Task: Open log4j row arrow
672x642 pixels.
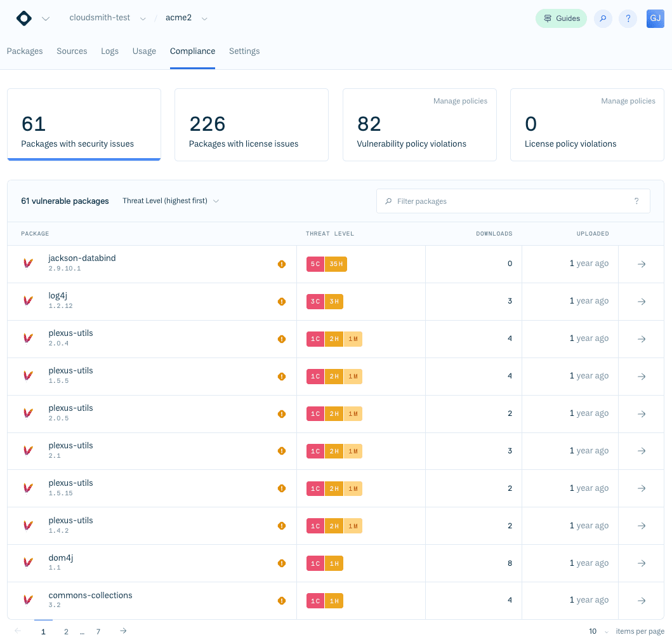Action: pyautogui.click(x=641, y=302)
